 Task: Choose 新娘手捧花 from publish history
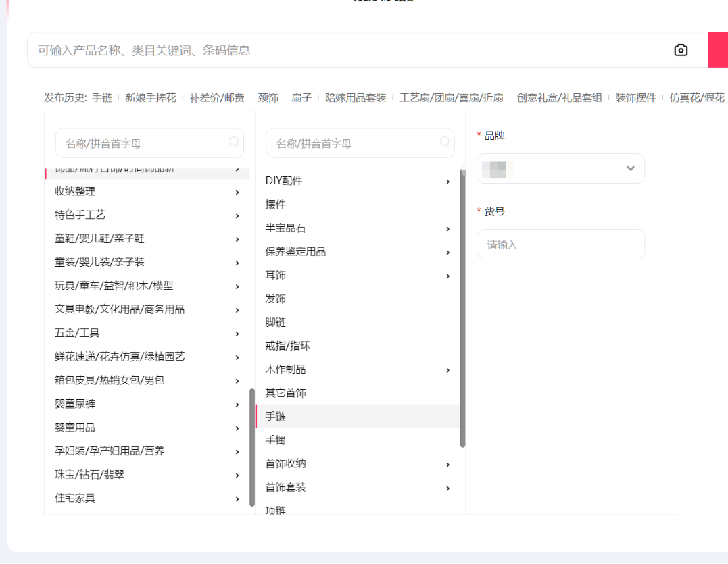[151, 98]
